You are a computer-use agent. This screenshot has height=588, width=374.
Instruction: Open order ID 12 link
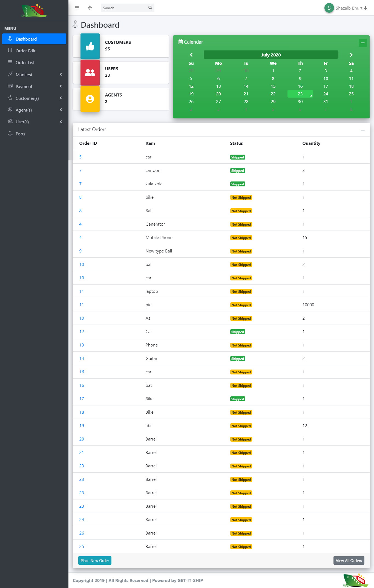tap(82, 332)
